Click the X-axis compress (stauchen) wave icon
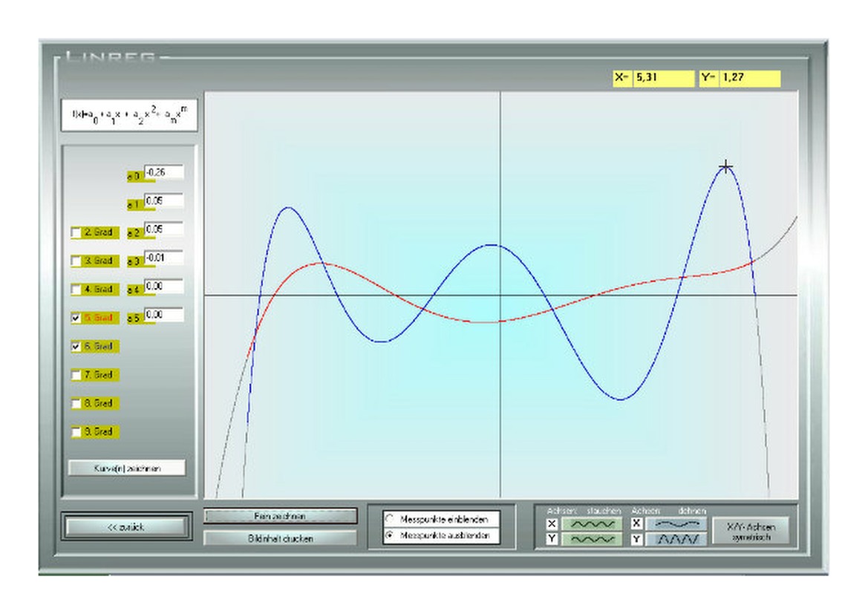This screenshot has height=614, width=868. pyautogui.click(x=591, y=524)
